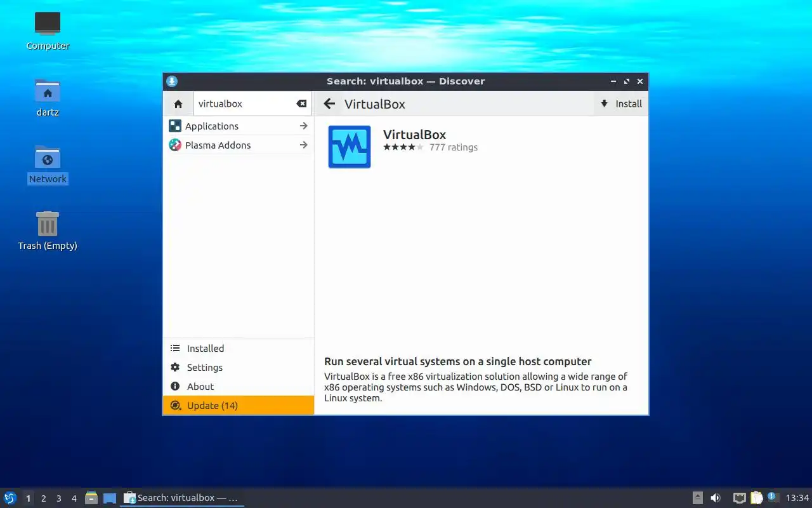This screenshot has width=812, height=508.
Task: Click the network tray icon
Action: pos(740,498)
